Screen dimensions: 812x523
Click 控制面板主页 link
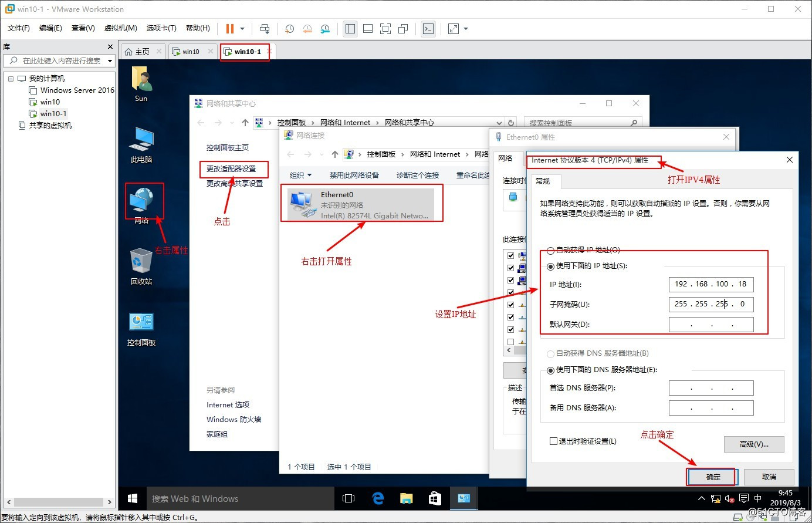228,148
